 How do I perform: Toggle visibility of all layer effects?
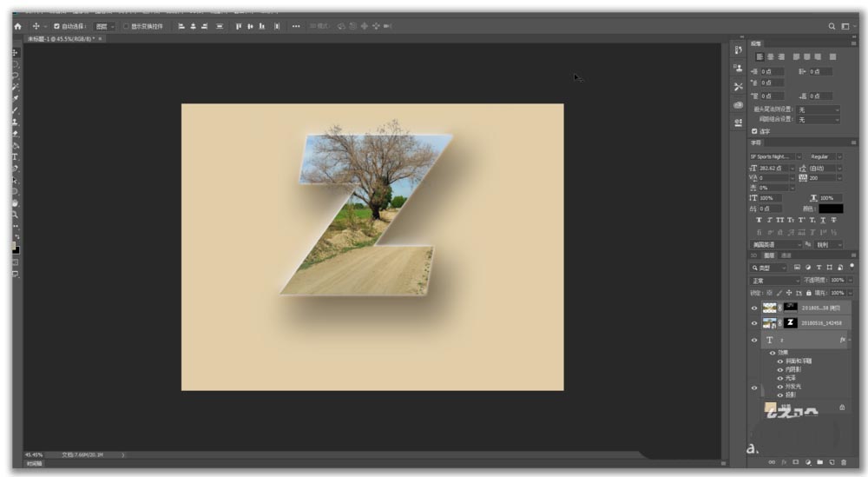pos(773,353)
